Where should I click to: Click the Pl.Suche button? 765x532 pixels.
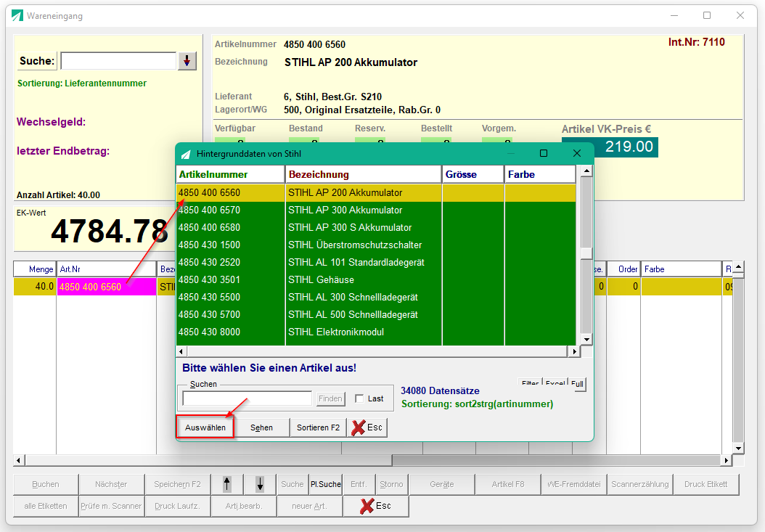click(325, 484)
